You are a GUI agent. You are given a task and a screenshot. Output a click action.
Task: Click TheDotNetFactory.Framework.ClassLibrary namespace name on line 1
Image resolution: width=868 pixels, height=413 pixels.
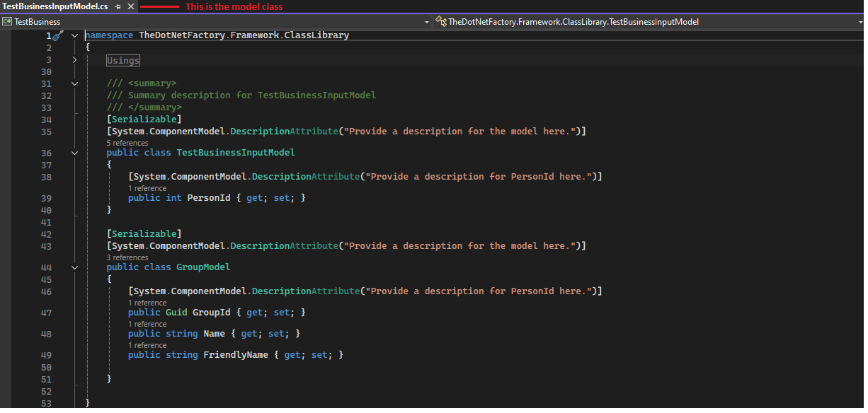[x=244, y=35]
